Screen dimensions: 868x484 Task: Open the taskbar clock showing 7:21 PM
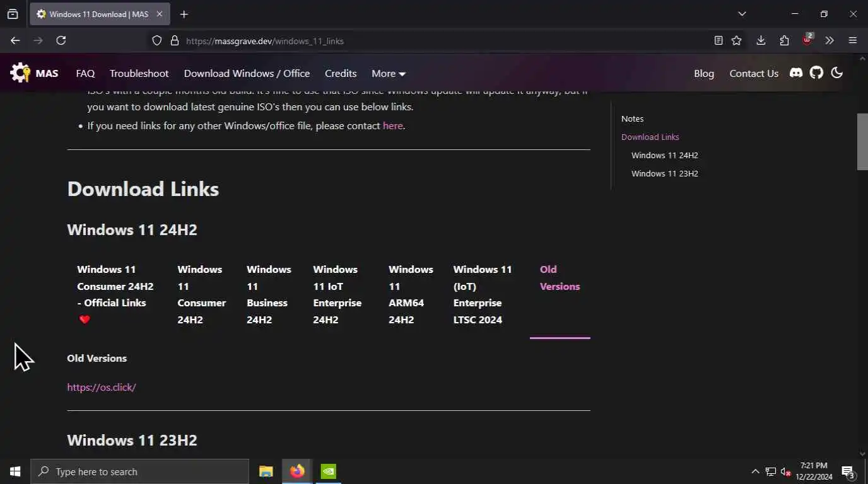(x=814, y=471)
